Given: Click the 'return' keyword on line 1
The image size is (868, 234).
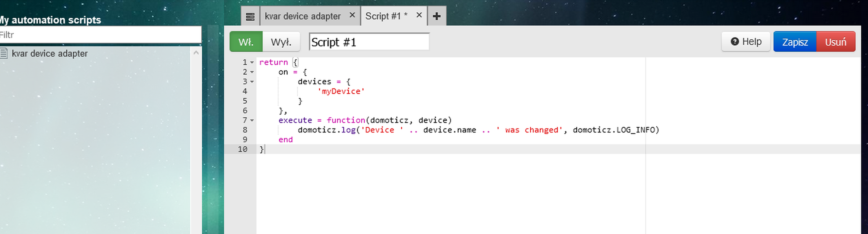Looking at the screenshot, I should 273,62.
